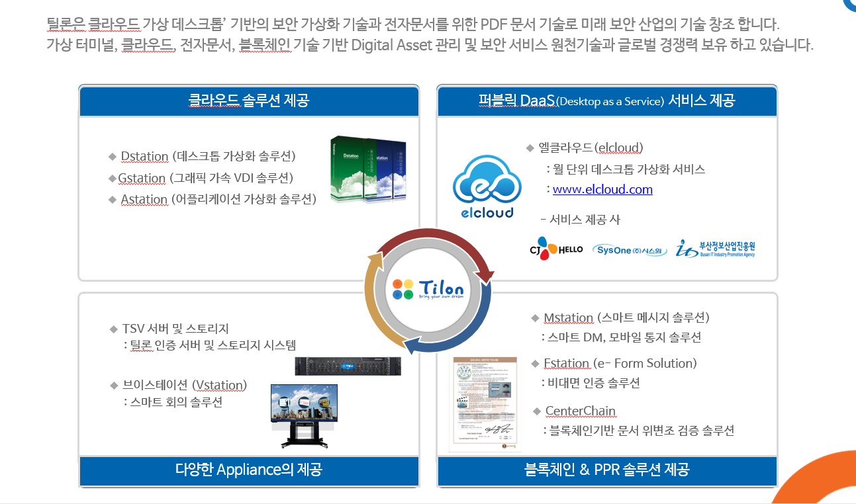Click the 월 단위 데스크톱 가상화 서비스 text
This screenshot has width=856, height=504.
coord(629,169)
